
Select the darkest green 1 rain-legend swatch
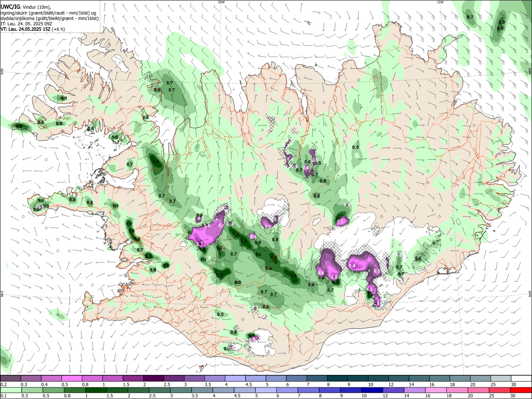[x=96, y=390]
